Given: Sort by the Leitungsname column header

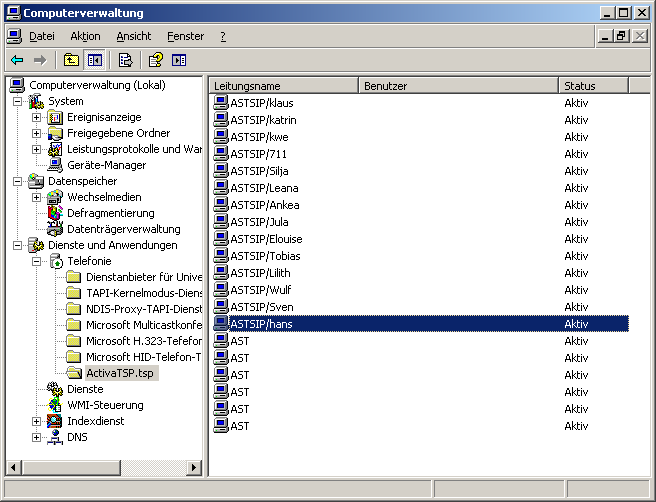Looking at the screenshot, I should (x=284, y=86).
